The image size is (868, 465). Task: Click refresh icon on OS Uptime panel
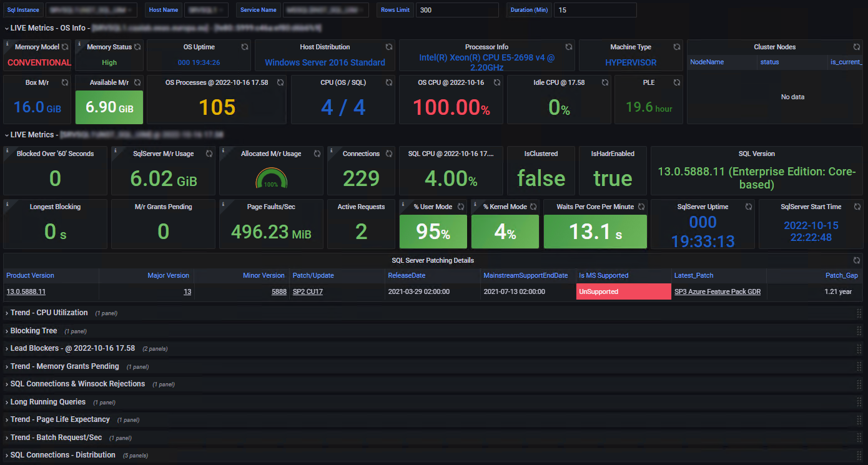245,47
